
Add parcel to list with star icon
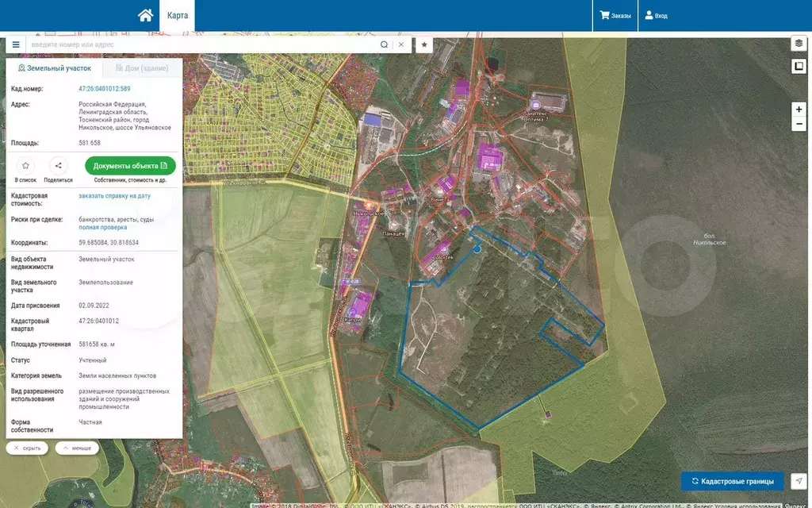(x=25, y=166)
